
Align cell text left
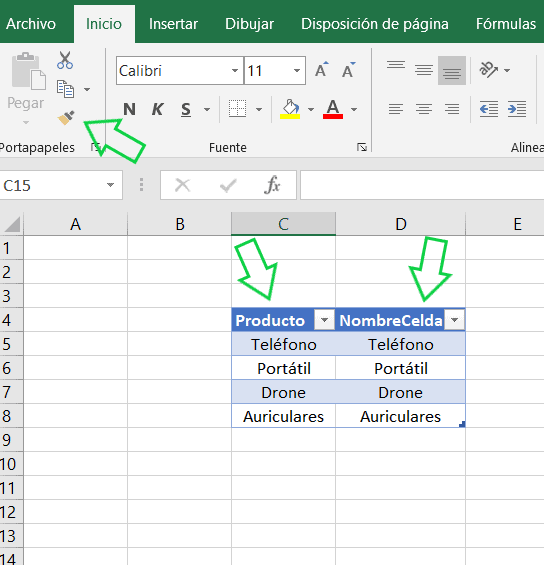coord(396,109)
